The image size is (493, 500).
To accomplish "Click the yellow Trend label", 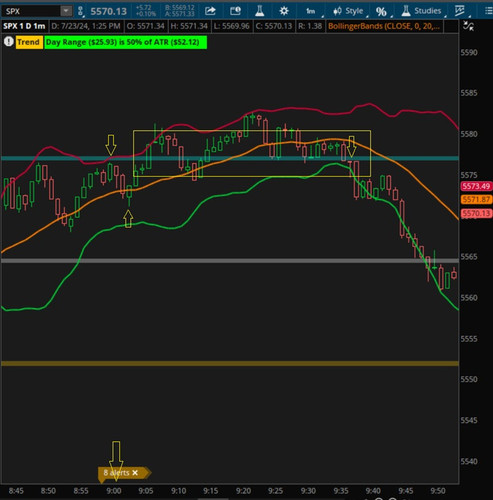I will (x=29, y=42).
